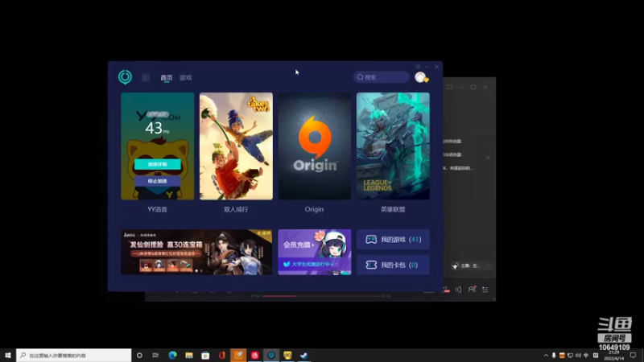Launch Microsoft Edge from the taskbar
The height and width of the screenshot is (362, 644).
point(172,355)
